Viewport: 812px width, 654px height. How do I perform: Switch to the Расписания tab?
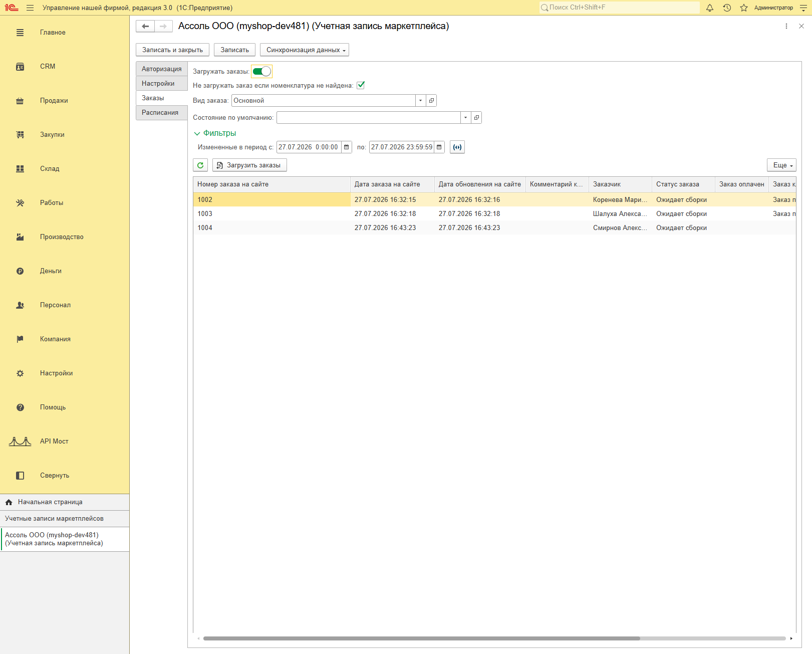coord(161,112)
